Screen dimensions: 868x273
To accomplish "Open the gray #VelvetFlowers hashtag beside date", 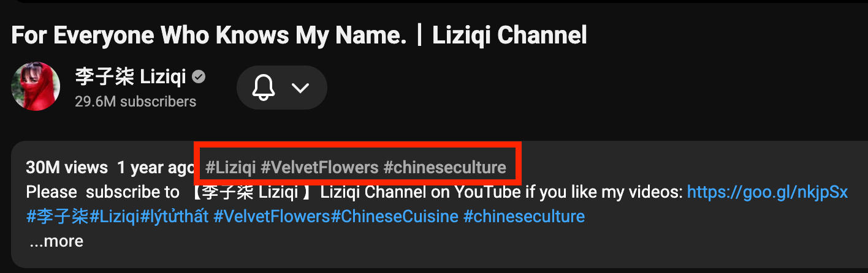I will 320,167.
